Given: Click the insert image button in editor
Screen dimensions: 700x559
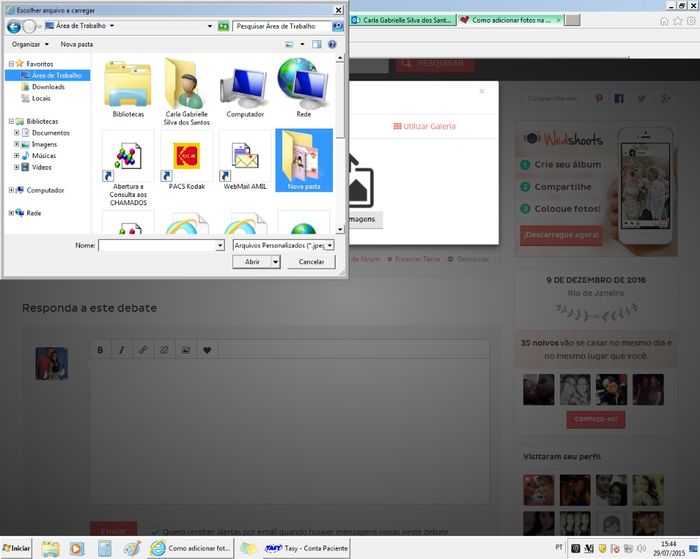Looking at the screenshot, I should tap(186, 350).
